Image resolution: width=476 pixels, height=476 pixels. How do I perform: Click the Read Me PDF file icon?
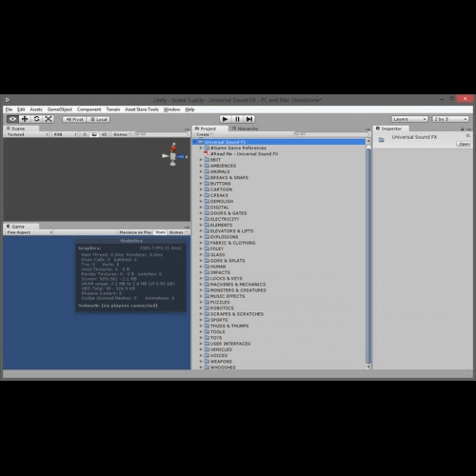tap(207, 154)
